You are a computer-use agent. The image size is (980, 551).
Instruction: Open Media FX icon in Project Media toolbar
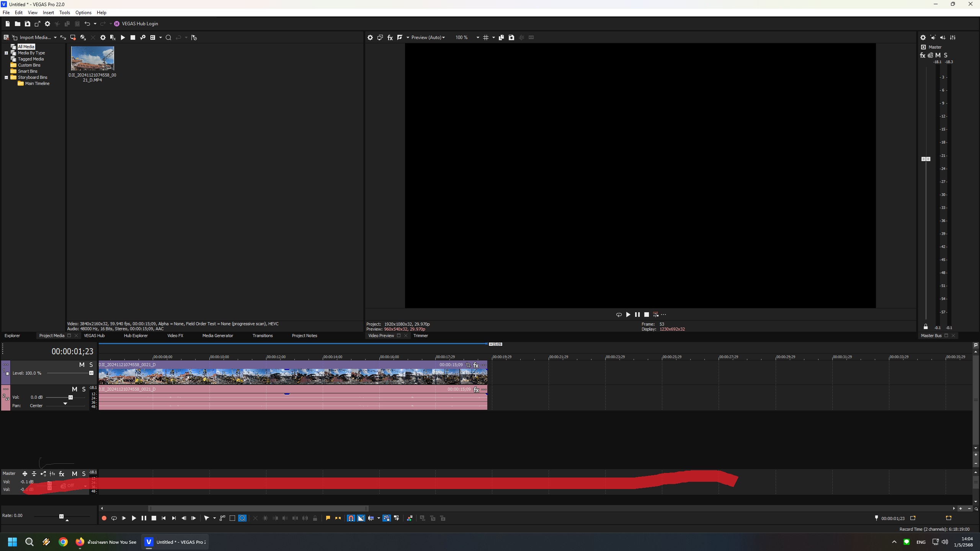coord(113,37)
